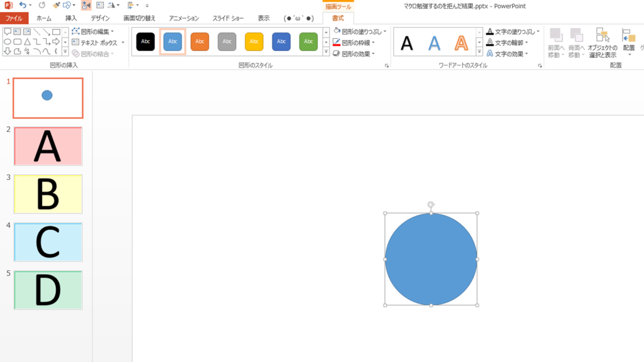Image resolution: width=644 pixels, height=362 pixels.
Task: Apply the dark blue Abc shape style
Action: [281, 41]
